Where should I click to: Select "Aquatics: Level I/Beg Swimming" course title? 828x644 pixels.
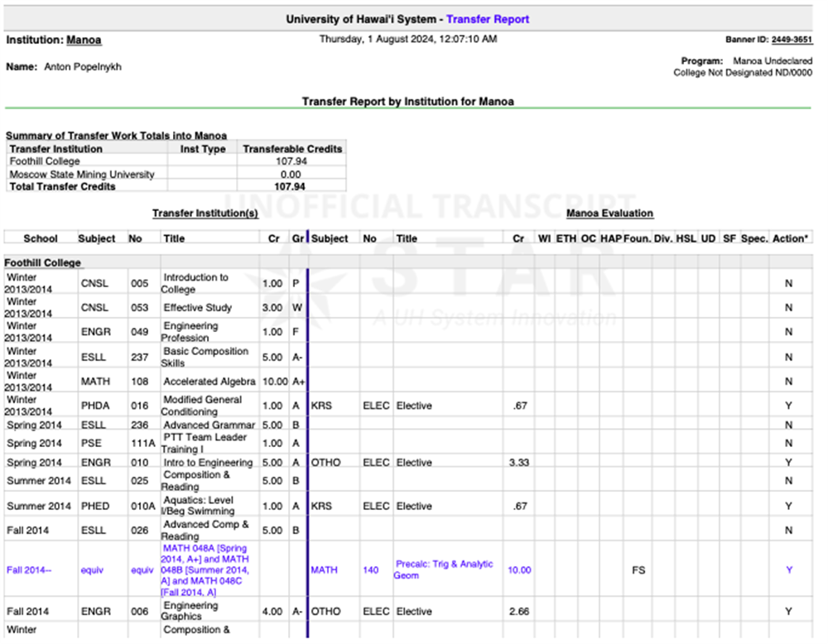(x=198, y=506)
